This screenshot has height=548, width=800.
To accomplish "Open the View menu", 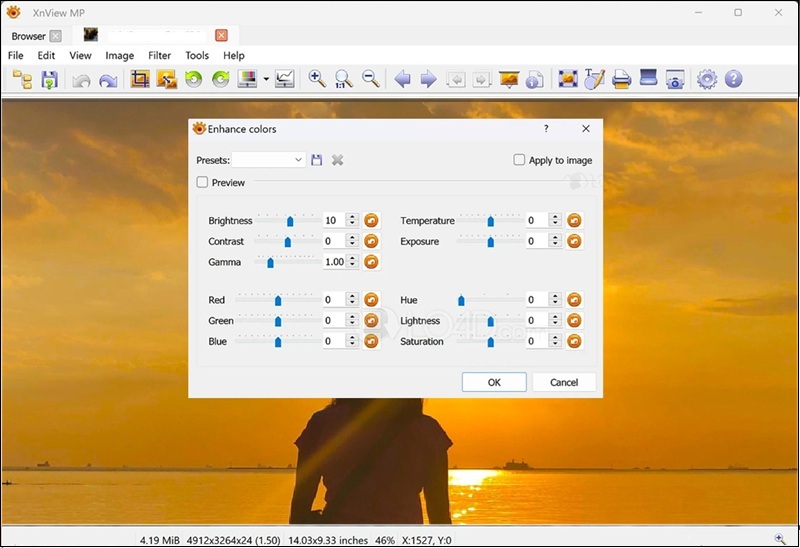I will click(x=80, y=55).
